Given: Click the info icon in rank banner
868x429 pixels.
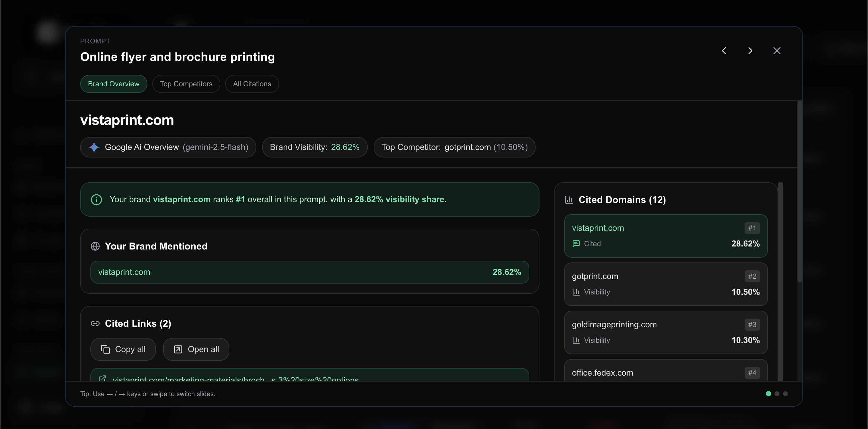Looking at the screenshot, I should click(x=96, y=199).
